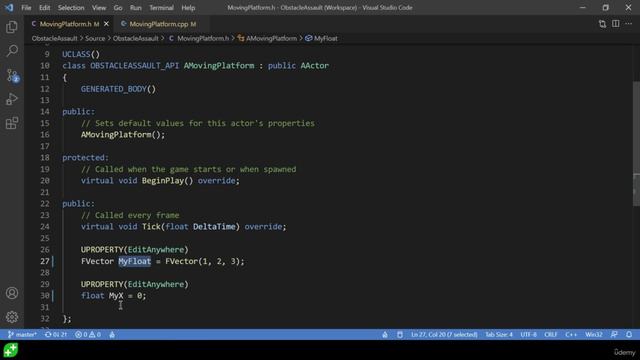The image size is (640, 360).
Task: Click AMovingPlatform(); constructor on line 16
Action: point(123,135)
